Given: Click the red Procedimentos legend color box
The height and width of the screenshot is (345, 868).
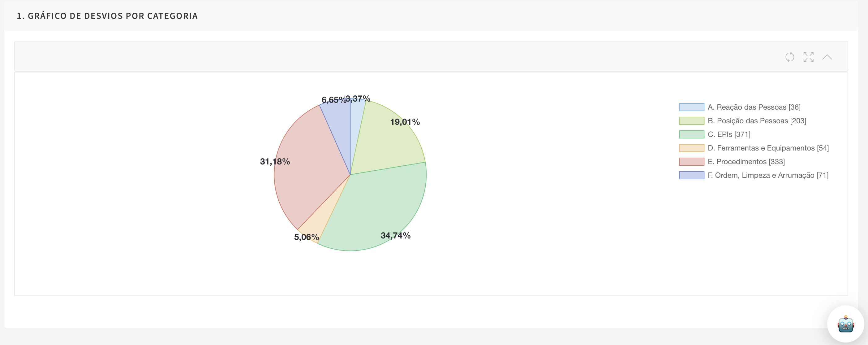Looking at the screenshot, I should point(691,162).
